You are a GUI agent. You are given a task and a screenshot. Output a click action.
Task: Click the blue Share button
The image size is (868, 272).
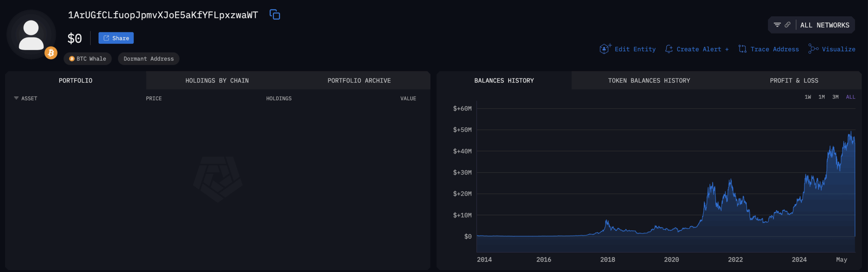point(116,38)
